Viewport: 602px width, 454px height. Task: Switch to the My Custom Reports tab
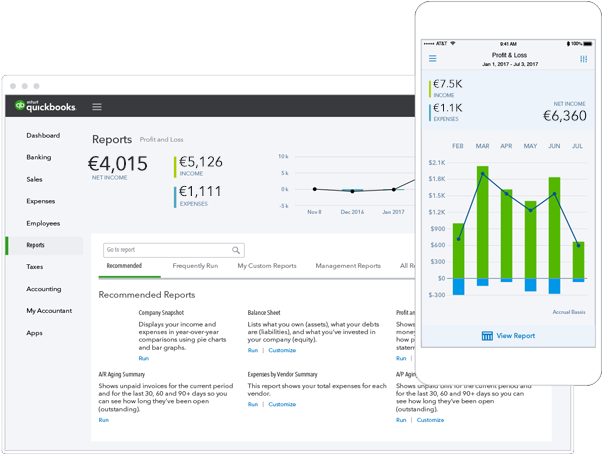point(267,266)
